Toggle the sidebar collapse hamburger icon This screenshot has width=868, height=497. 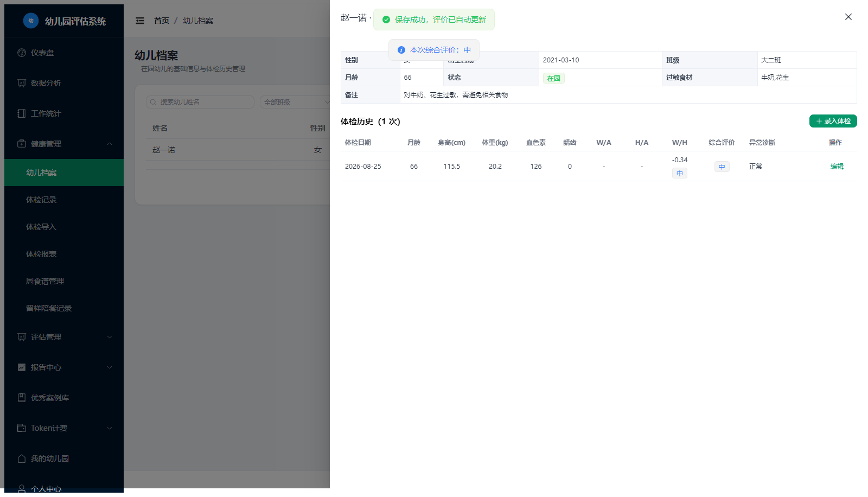click(x=140, y=21)
